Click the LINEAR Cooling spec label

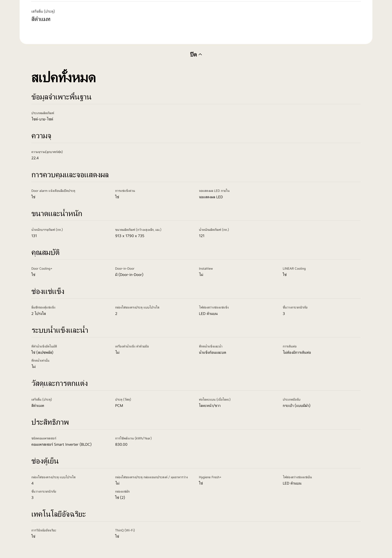(294, 269)
